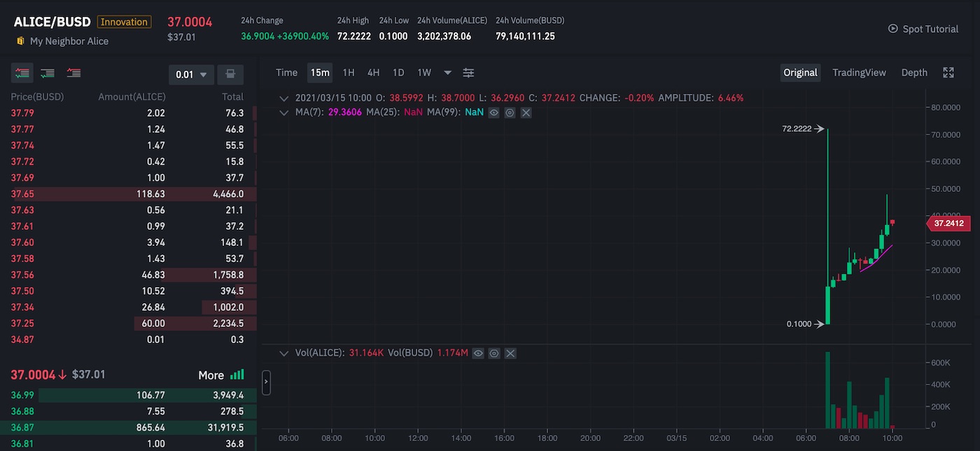The height and width of the screenshot is (451, 980).
Task: Open chart technical indicator settings icon
Action: (468, 73)
